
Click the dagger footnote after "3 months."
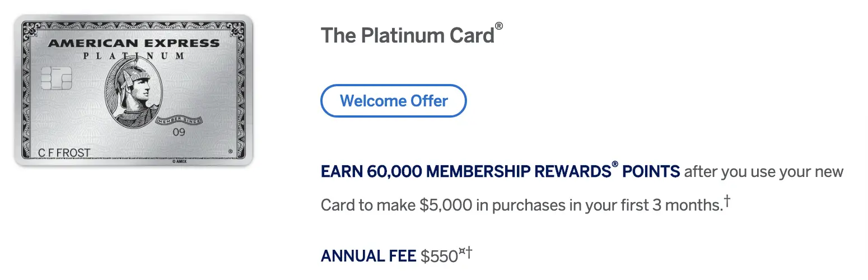[x=726, y=201]
